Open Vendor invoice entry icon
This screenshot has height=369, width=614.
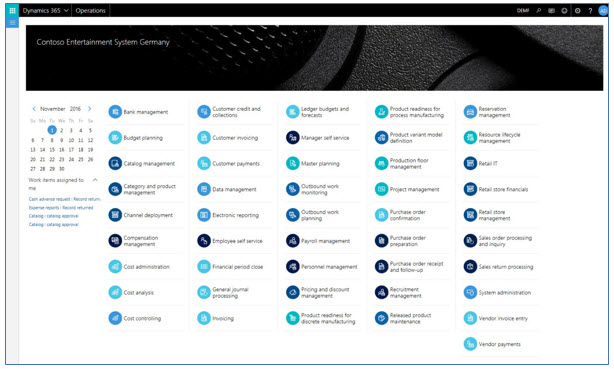[470, 318]
